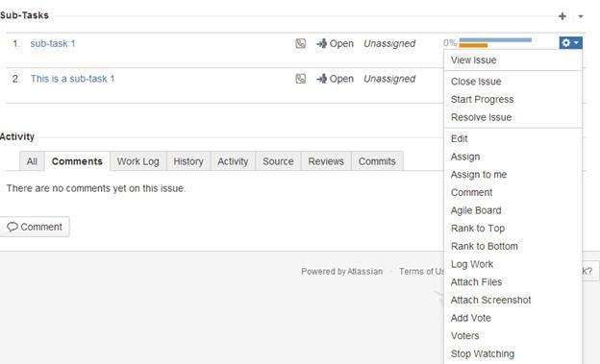The width and height of the screenshot is (600, 364).
Task: Click the sub-task 1 progress bar
Action: tap(495, 42)
